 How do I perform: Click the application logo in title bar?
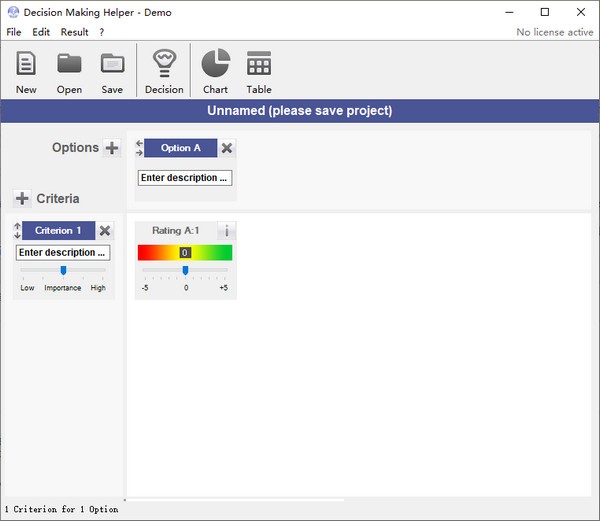coord(13,12)
